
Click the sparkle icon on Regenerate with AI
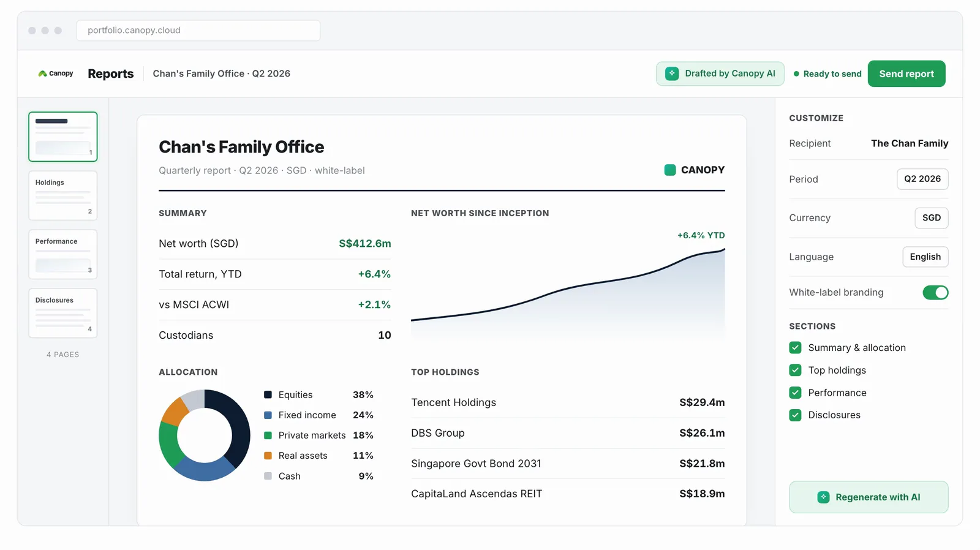pyautogui.click(x=823, y=497)
